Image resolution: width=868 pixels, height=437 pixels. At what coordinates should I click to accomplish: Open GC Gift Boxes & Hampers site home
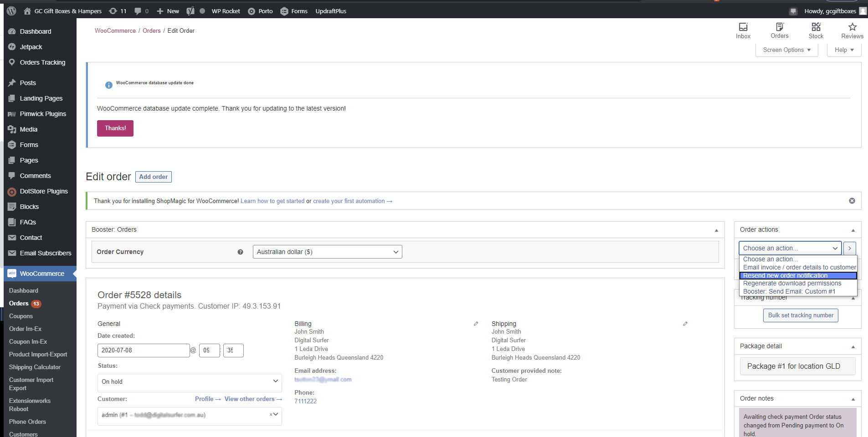point(63,11)
